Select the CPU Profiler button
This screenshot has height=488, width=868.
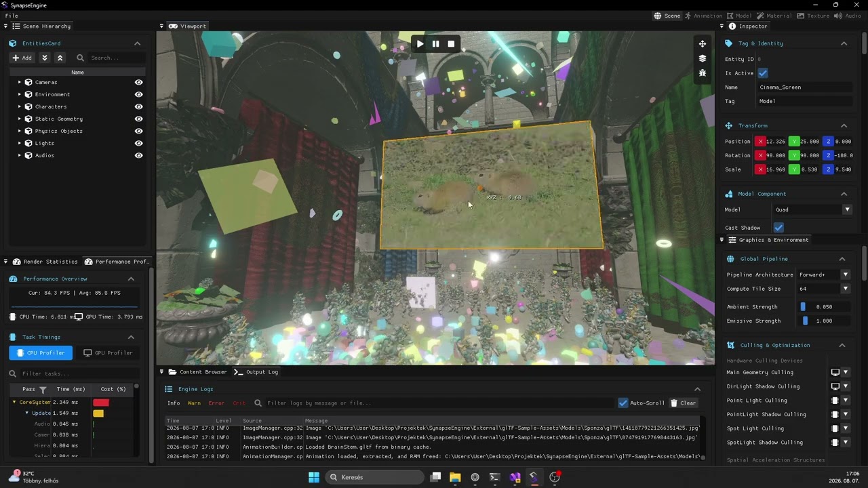(41, 352)
